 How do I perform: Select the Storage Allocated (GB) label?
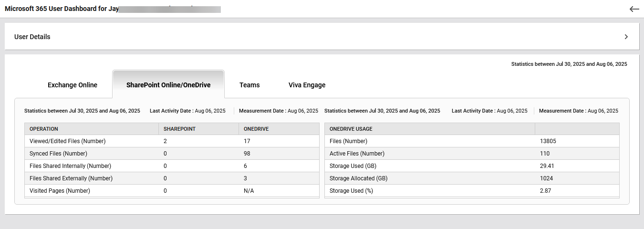pos(358,178)
